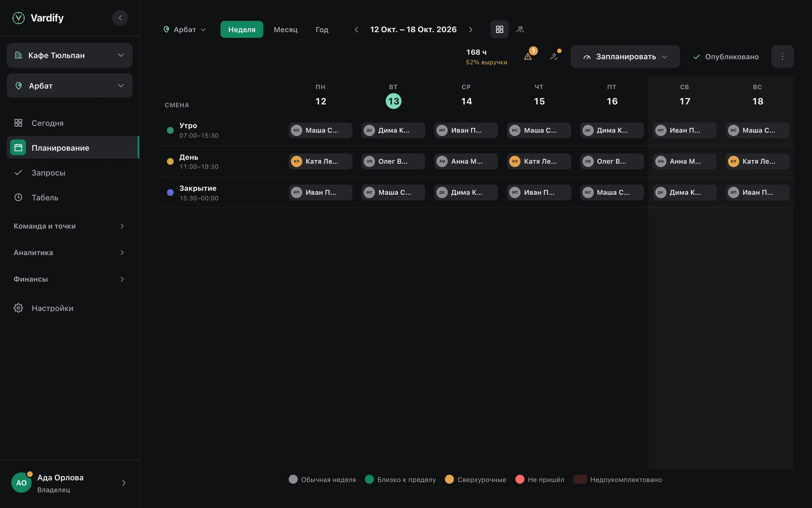The image size is (812, 508).
Task: Switch to employee view icon
Action: point(520,30)
